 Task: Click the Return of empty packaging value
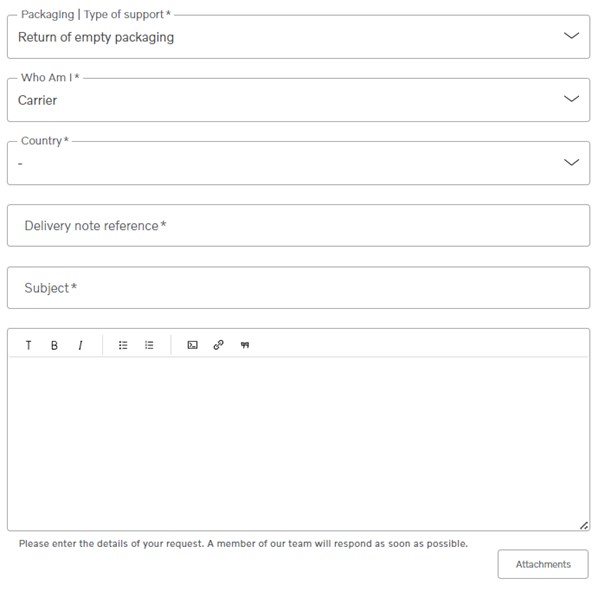tap(96, 37)
